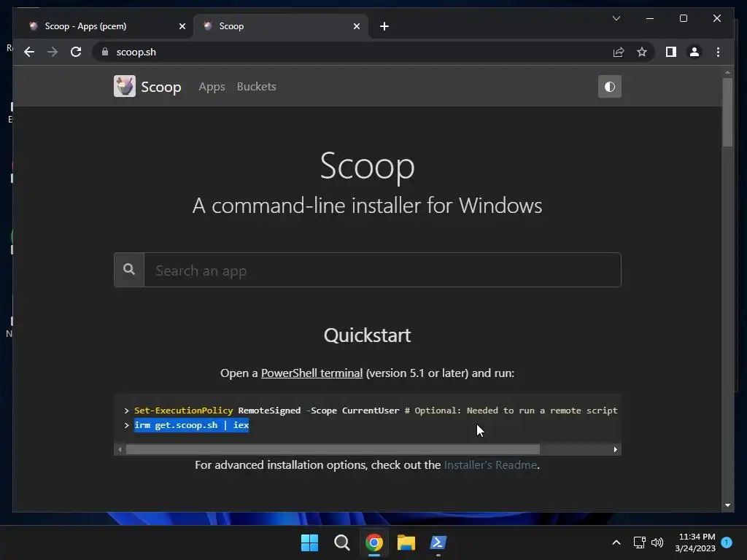Click the code block's right scroll arrow
Image resolution: width=747 pixels, height=560 pixels.
pos(615,449)
